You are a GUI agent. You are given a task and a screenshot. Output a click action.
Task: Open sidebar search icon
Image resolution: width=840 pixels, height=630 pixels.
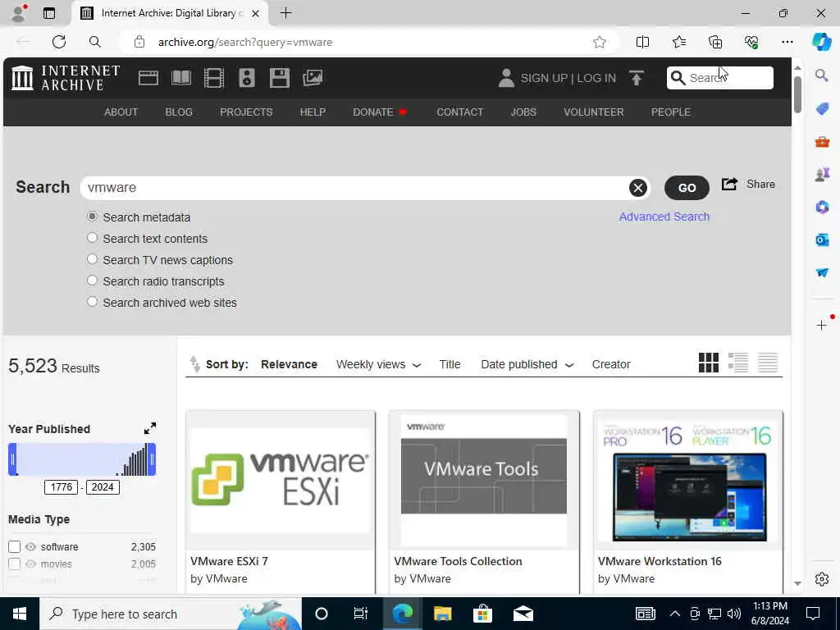(822, 75)
